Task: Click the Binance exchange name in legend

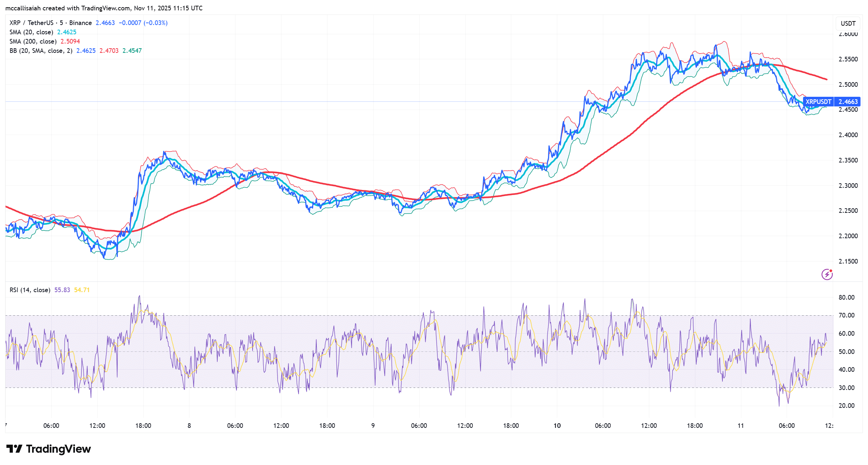Action: 80,22
